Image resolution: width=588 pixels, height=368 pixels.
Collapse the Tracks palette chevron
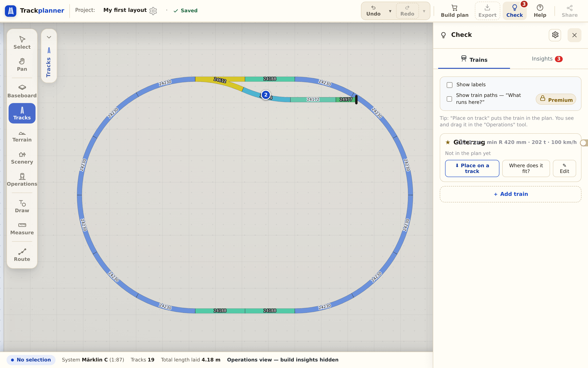(49, 37)
